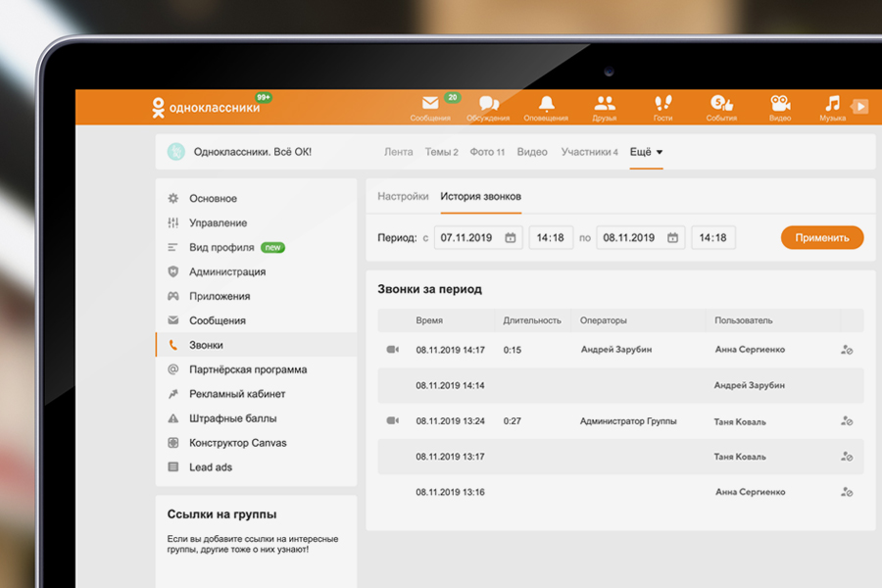The width and height of the screenshot is (882, 588).
Task: Open the Друзья people icon
Action: point(605,104)
